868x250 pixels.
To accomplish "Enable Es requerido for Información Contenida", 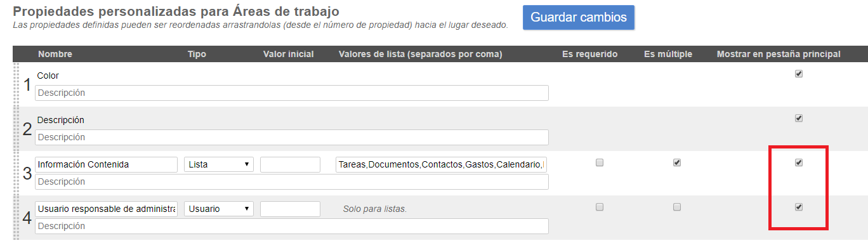I will click(600, 162).
